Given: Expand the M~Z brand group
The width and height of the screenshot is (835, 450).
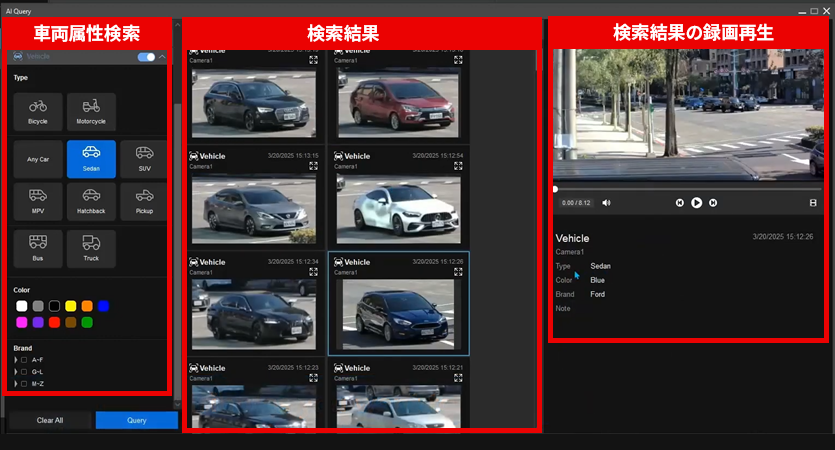Looking at the screenshot, I should coord(15,383).
